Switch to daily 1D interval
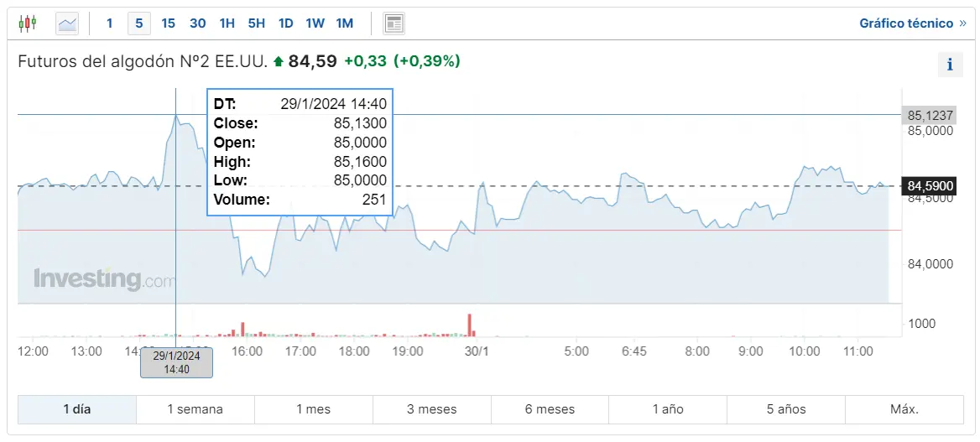The image size is (980, 442). 285,23
